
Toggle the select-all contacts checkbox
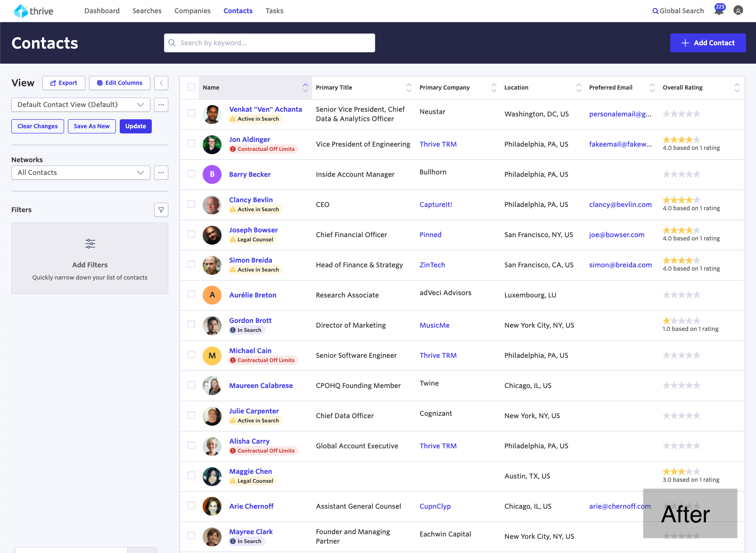pos(191,87)
